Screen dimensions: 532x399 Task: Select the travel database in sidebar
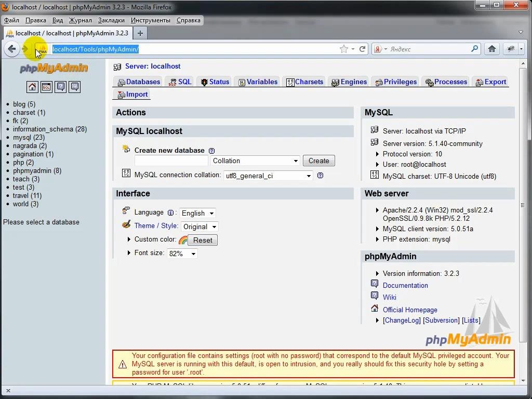(x=27, y=196)
